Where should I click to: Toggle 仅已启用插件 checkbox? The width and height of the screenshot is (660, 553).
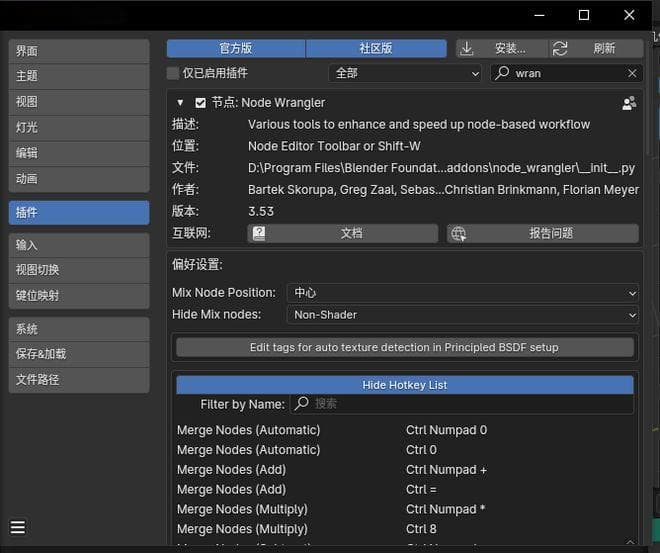click(173, 73)
